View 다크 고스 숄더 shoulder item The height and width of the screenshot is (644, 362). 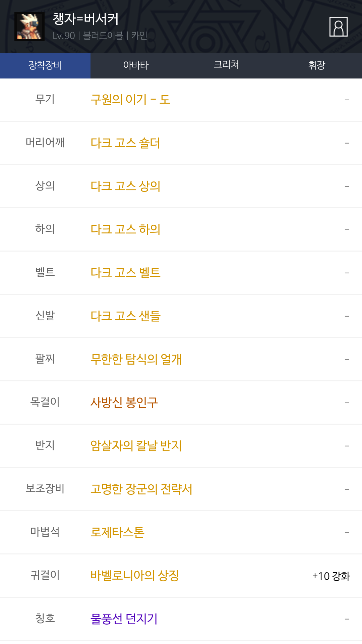tap(125, 143)
